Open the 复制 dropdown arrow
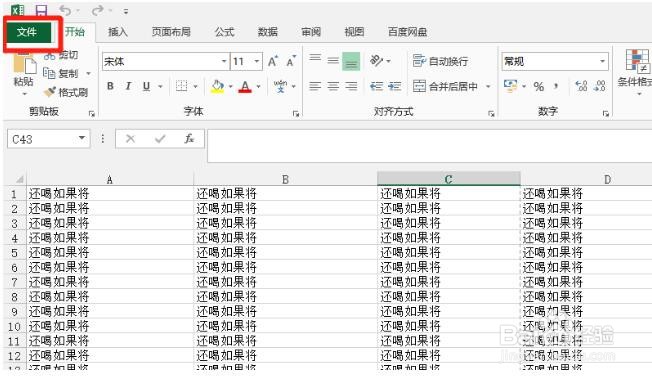Viewport: 652px width, 378px height. click(x=89, y=74)
